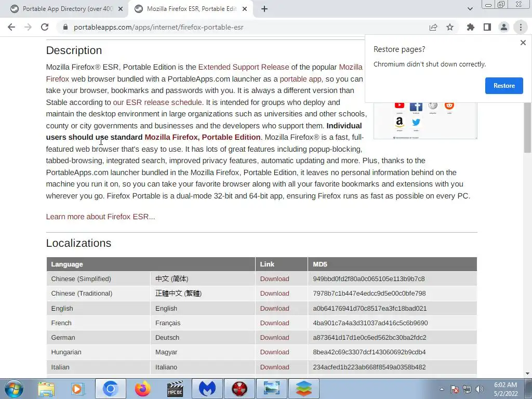
Task: Open Windows Explorer from taskbar
Action: coord(46,389)
